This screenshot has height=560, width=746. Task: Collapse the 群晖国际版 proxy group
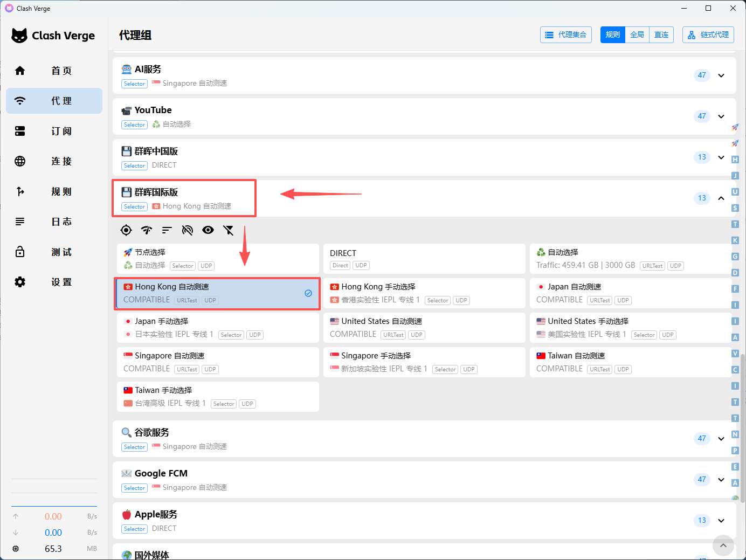721,198
